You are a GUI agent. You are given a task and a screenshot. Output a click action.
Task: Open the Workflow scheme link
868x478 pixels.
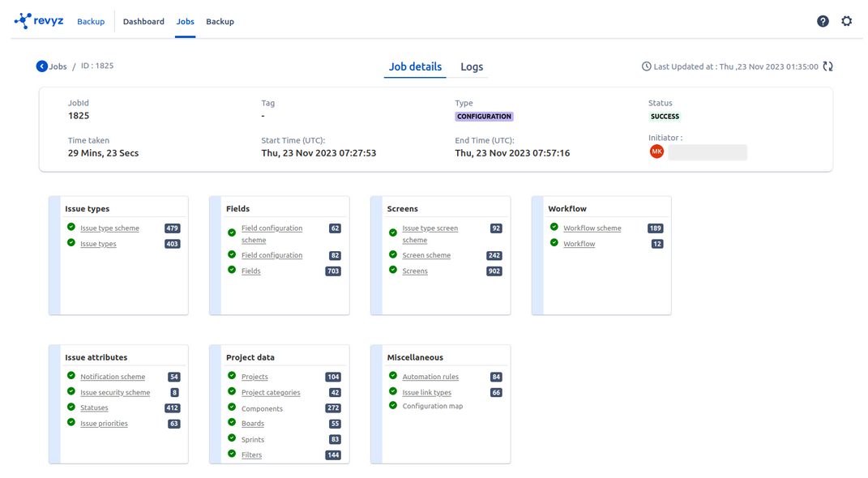tap(592, 228)
